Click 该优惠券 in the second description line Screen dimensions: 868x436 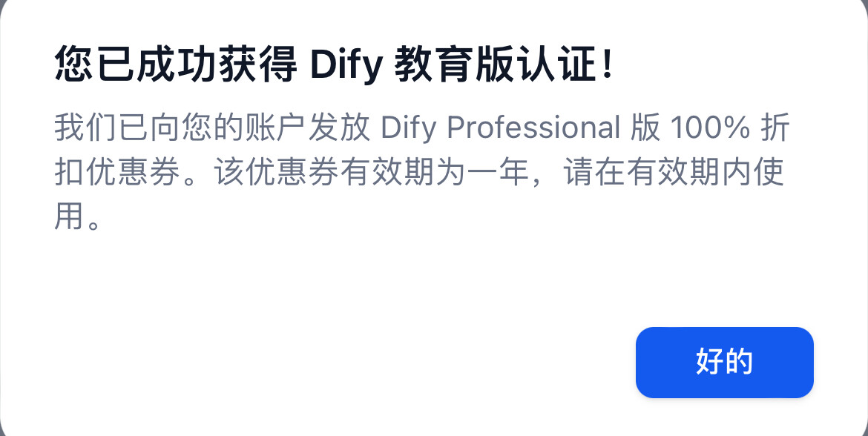click(x=276, y=172)
